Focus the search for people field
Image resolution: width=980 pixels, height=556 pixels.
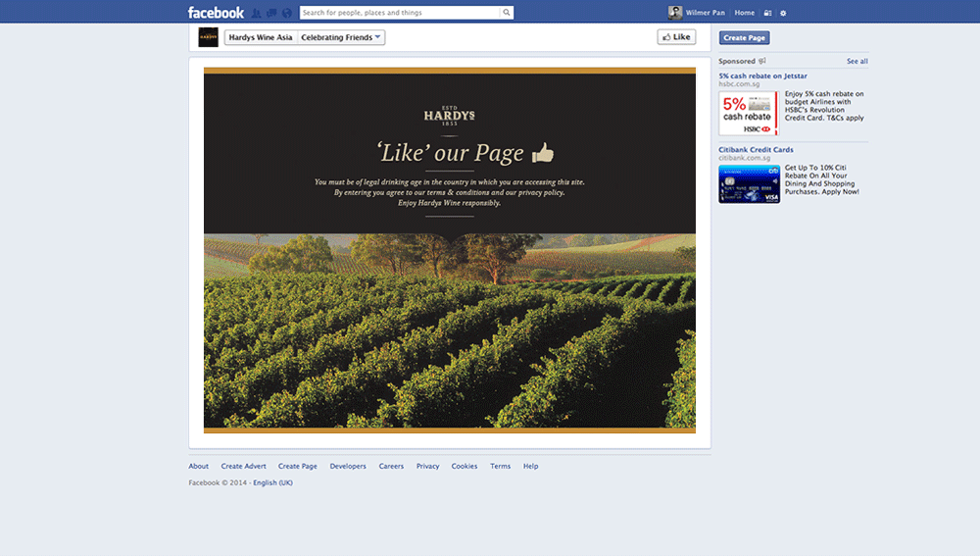(x=400, y=13)
